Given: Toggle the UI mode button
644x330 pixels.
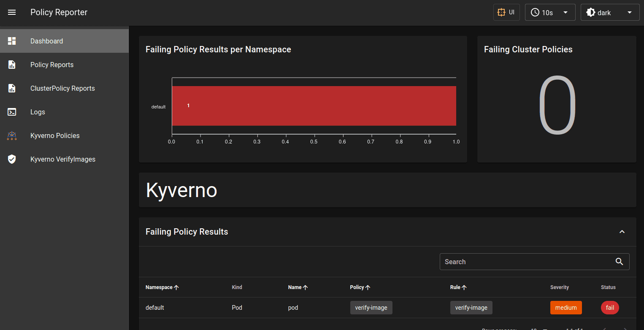Looking at the screenshot, I should (x=506, y=12).
